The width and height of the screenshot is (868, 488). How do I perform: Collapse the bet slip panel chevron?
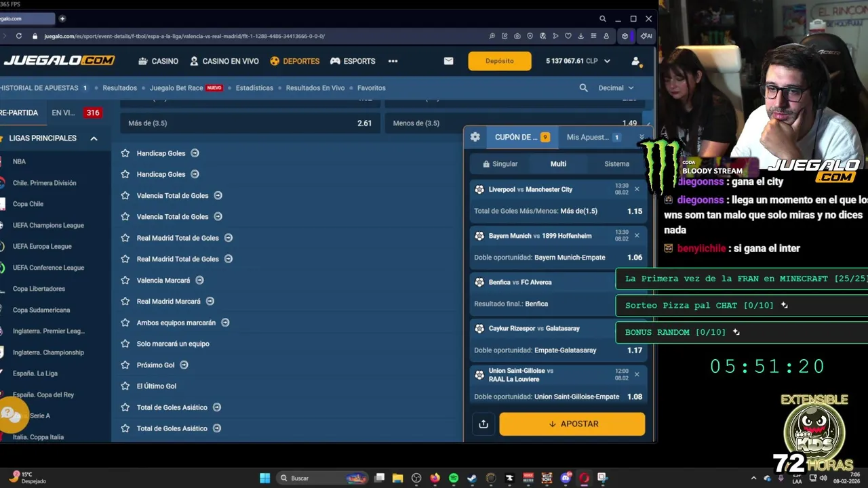click(x=642, y=137)
